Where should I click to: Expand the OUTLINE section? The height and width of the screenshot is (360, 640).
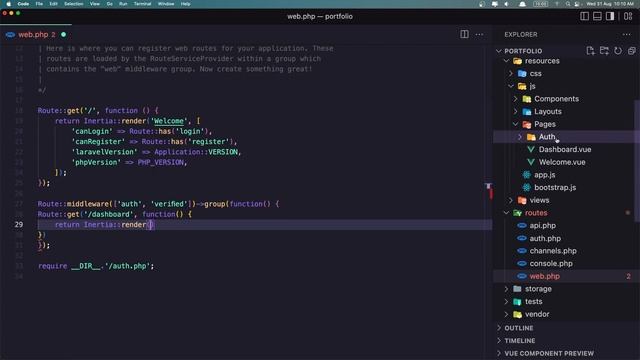coord(499,328)
